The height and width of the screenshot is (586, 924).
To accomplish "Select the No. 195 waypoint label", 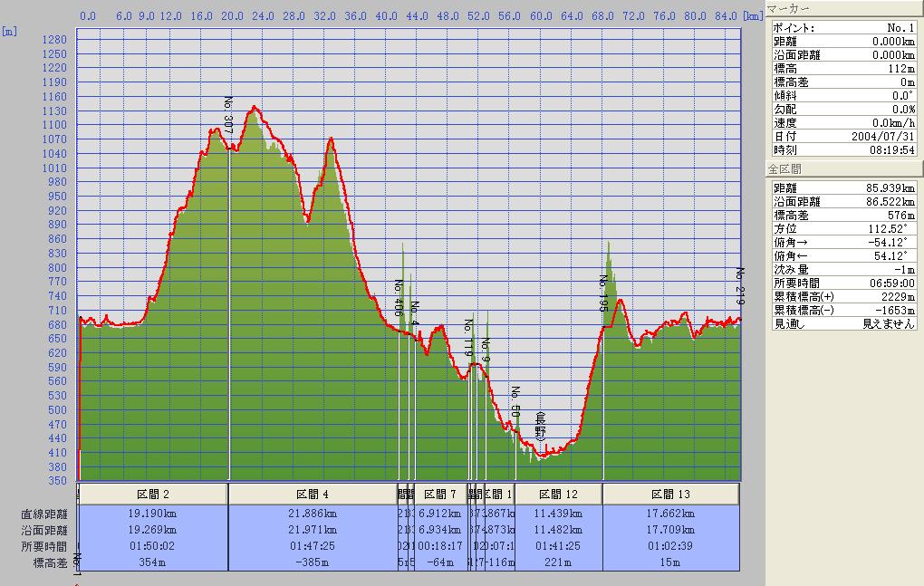I will (x=603, y=294).
